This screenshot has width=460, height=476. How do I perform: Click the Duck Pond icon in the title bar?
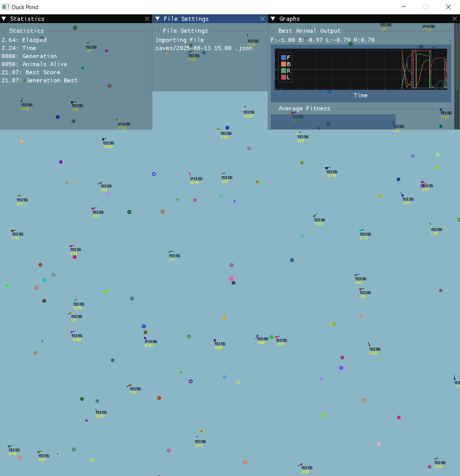[5, 7]
